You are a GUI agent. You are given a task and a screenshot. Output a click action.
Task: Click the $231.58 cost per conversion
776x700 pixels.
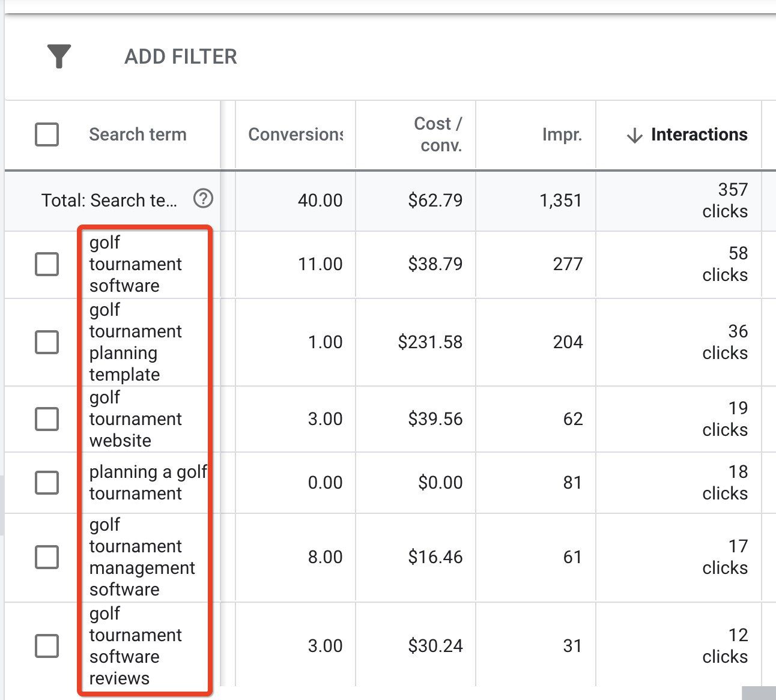click(430, 342)
